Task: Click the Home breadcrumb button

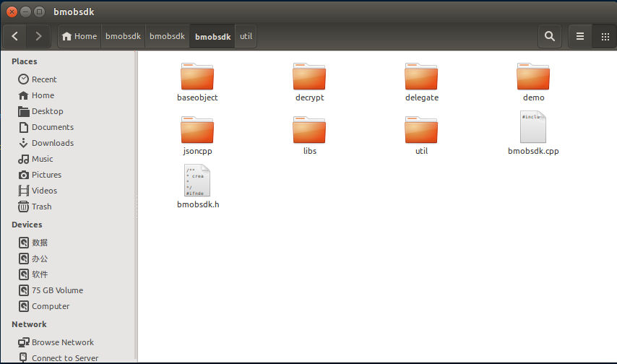Action: [79, 36]
